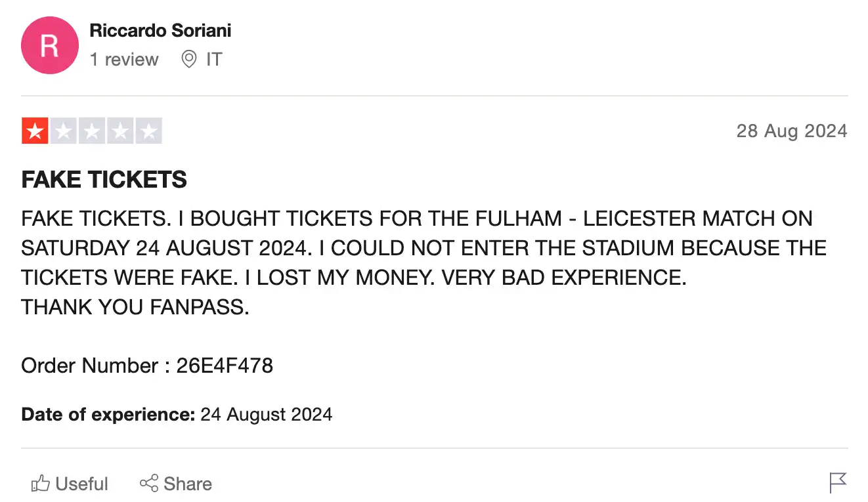Click the "28 Aug 2024" review date
The width and height of the screenshot is (868, 502).
[791, 131]
